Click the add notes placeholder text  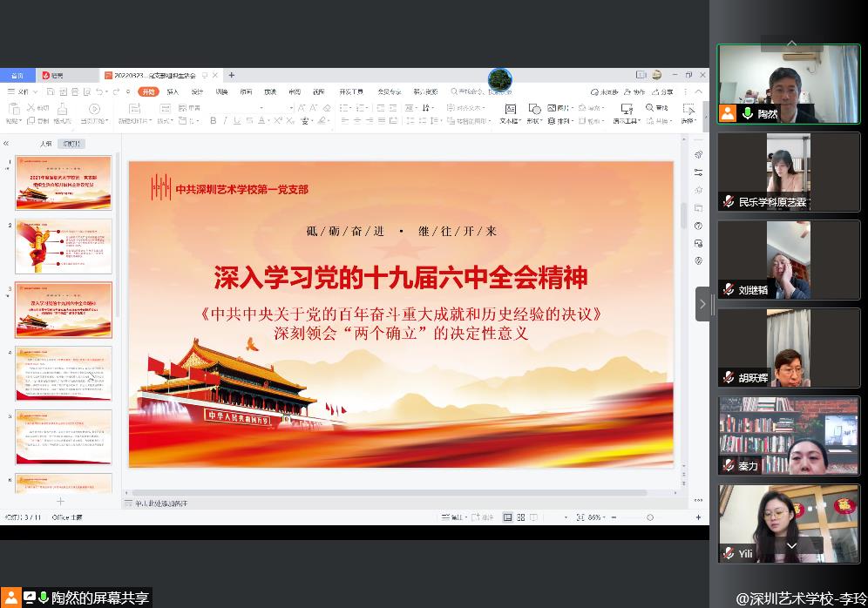coord(161,503)
